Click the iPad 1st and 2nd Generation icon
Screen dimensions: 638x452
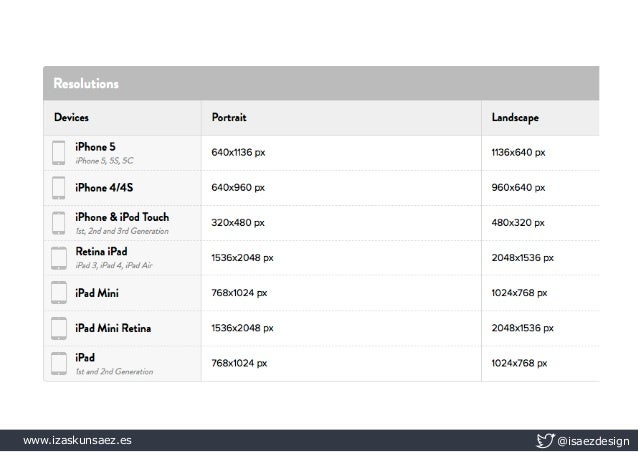[x=59, y=363]
